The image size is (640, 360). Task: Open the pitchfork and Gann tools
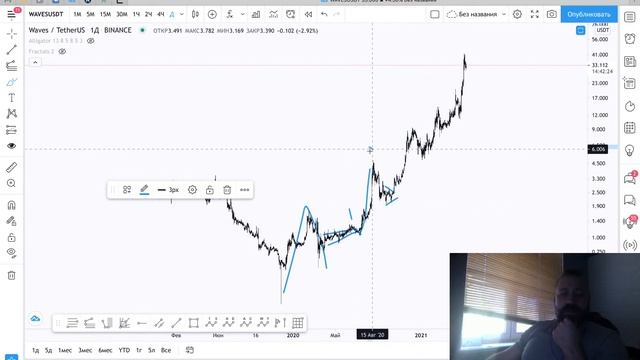[11, 66]
